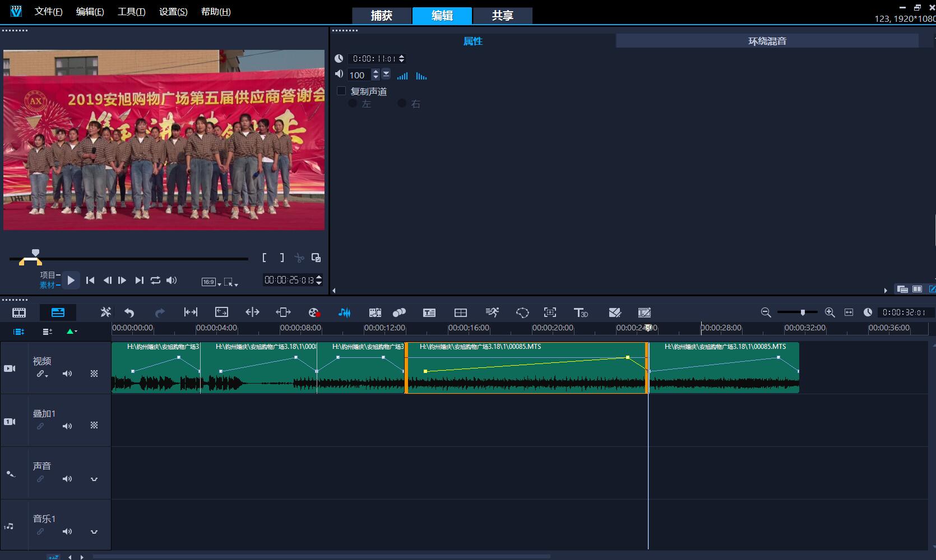Open the split screen template creator icon

coord(615,312)
